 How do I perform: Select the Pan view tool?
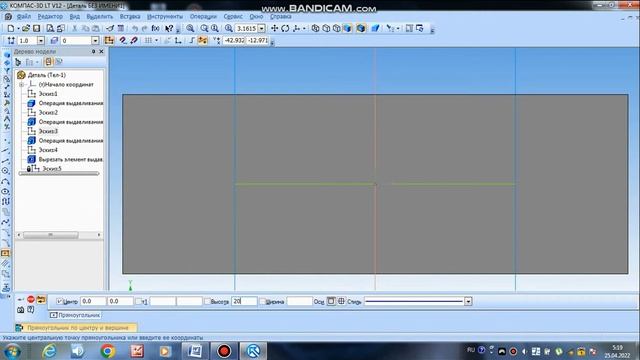275,28
